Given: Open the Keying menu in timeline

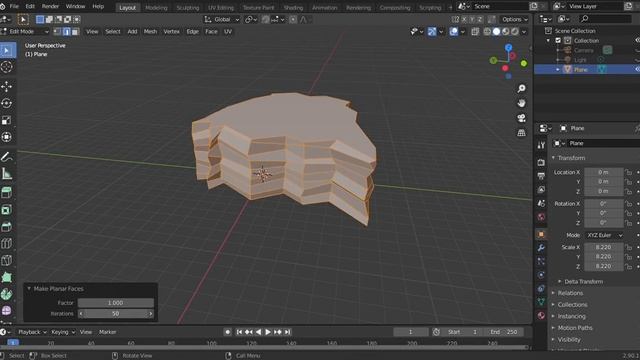Looking at the screenshot, I should (x=63, y=332).
